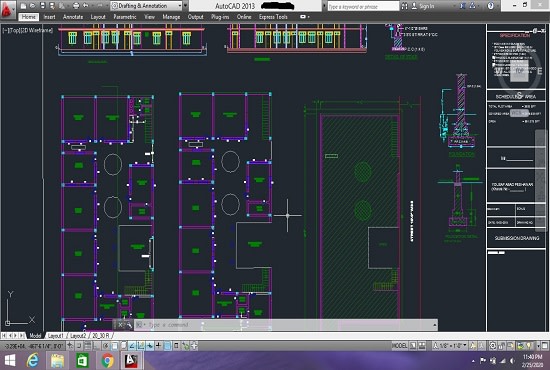
Task: Click the toolbar lock icon in status bar
Action: [502, 346]
